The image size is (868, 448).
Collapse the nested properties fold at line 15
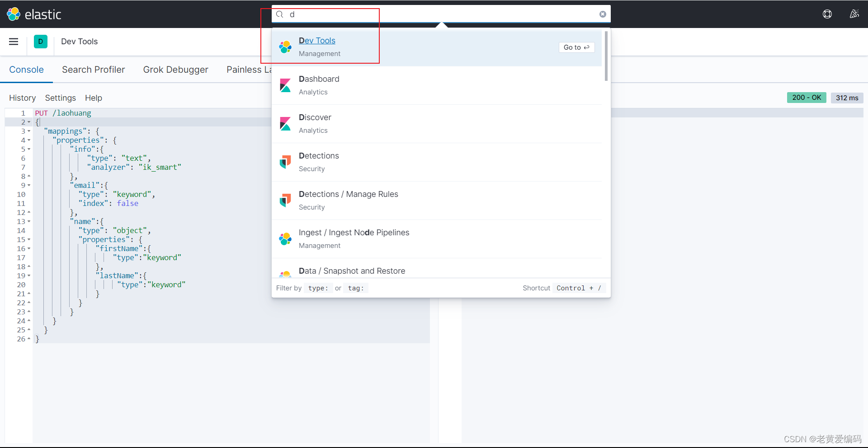tap(29, 239)
